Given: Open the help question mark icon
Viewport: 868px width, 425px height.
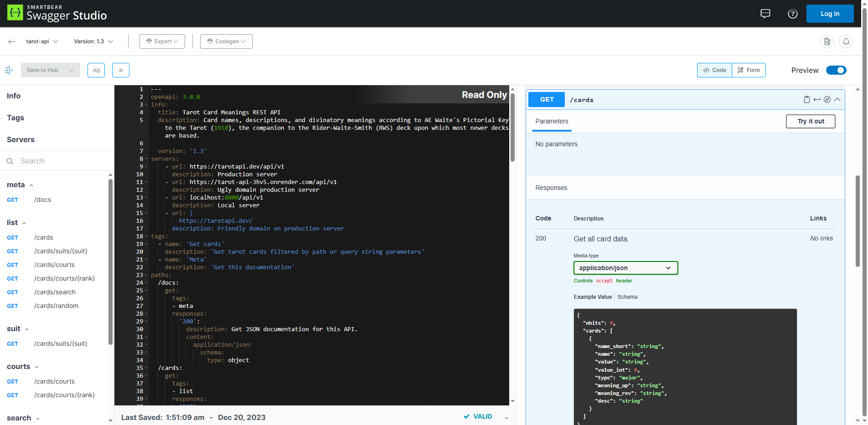Looking at the screenshot, I should [x=793, y=14].
